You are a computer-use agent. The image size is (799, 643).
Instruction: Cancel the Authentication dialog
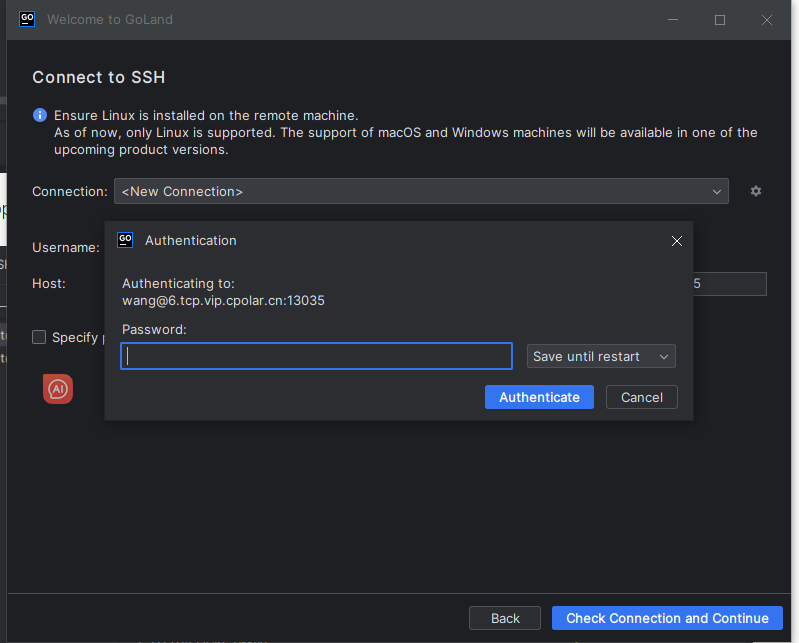641,397
